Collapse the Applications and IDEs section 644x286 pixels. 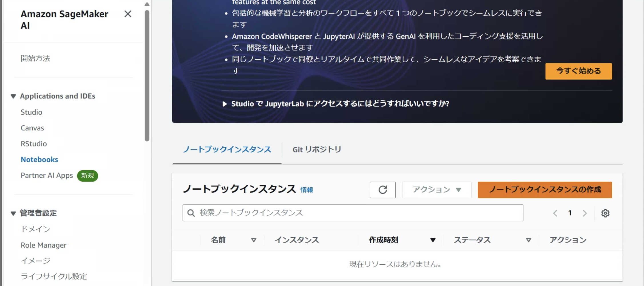(x=13, y=96)
